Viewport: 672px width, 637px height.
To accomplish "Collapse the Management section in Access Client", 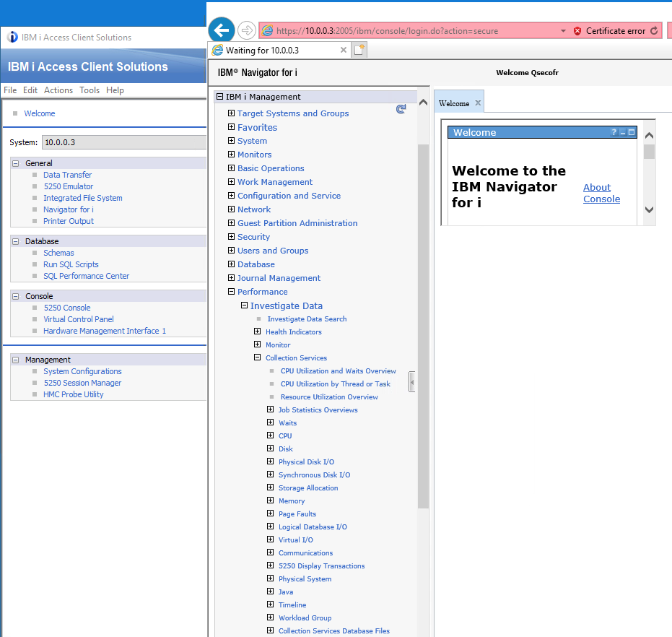I will pyautogui.click(x=16, y=360).
